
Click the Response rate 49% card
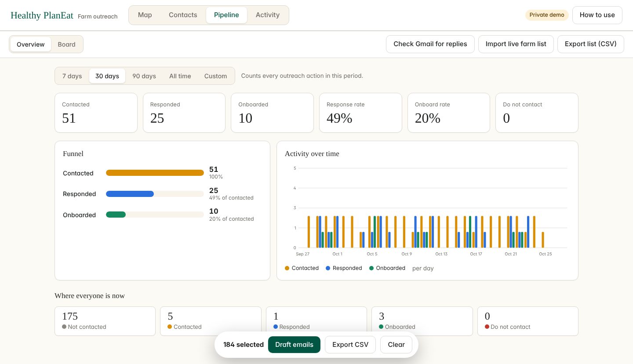(x=360, y=113)
